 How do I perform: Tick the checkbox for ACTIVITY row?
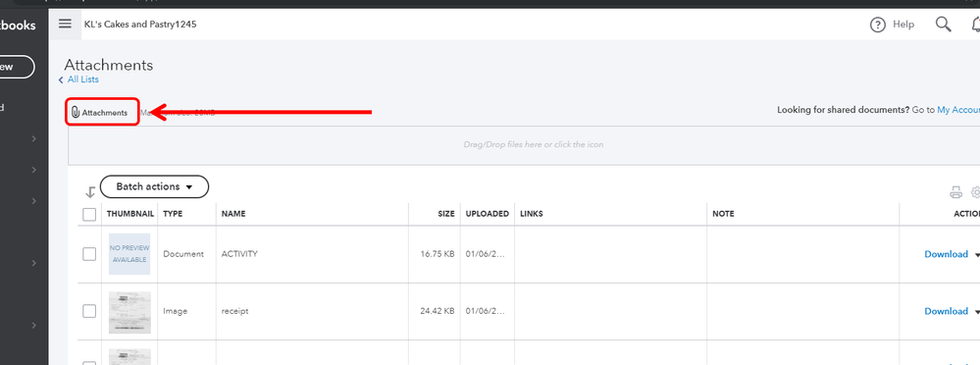click(x=89, y=254)
